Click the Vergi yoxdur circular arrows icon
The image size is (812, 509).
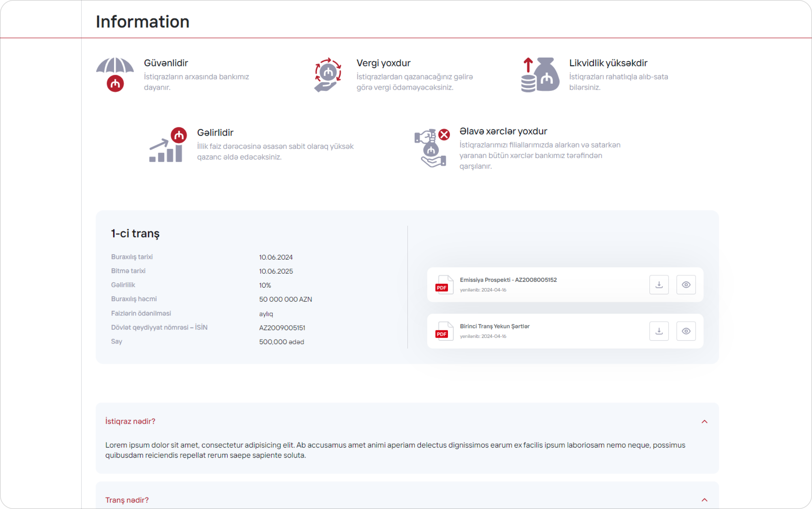(x=328, y=75)
